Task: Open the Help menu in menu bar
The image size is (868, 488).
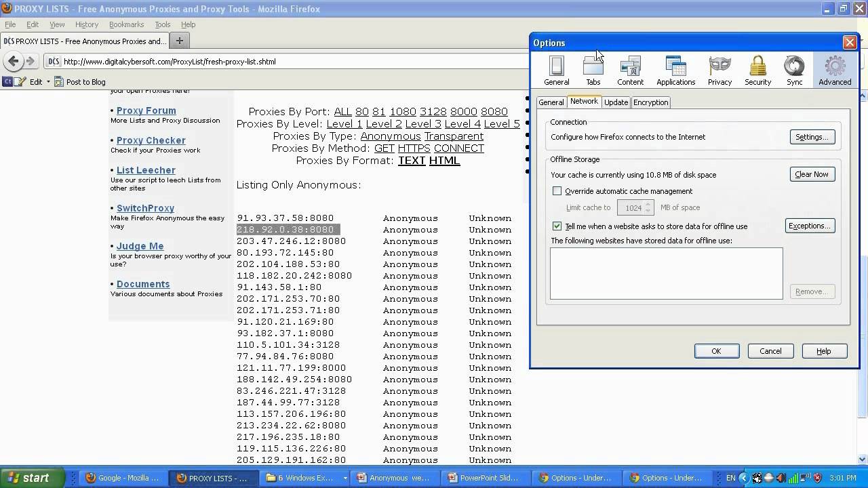Action: (188, 24)
